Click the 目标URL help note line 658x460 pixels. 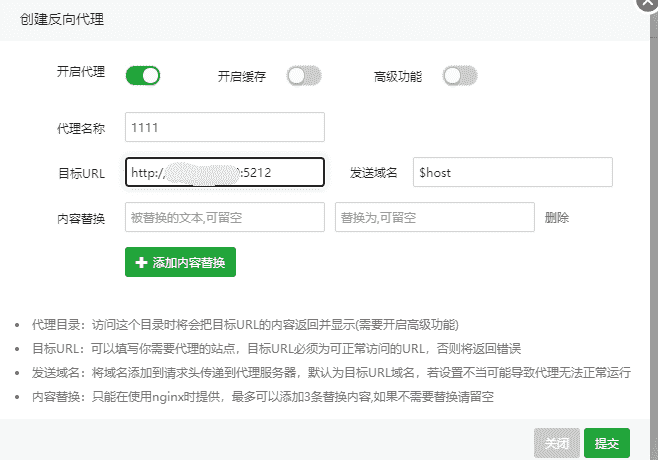coord(277,348)
